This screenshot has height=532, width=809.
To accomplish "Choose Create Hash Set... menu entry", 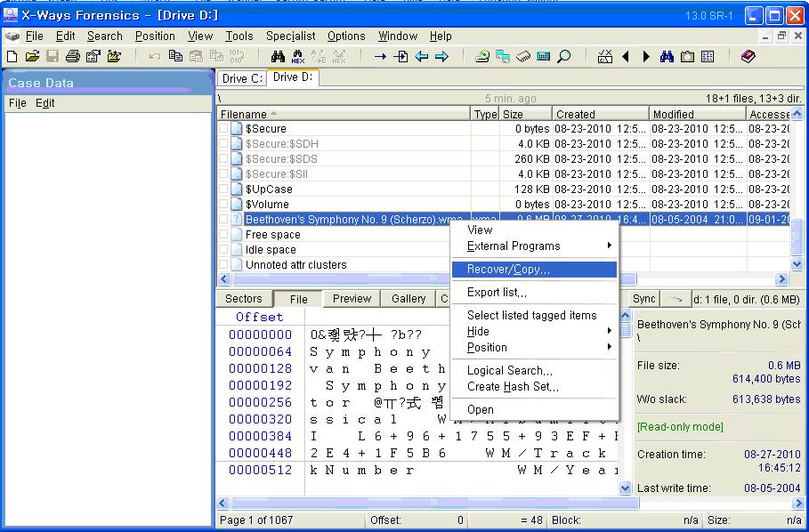I will tap(534, 387).
